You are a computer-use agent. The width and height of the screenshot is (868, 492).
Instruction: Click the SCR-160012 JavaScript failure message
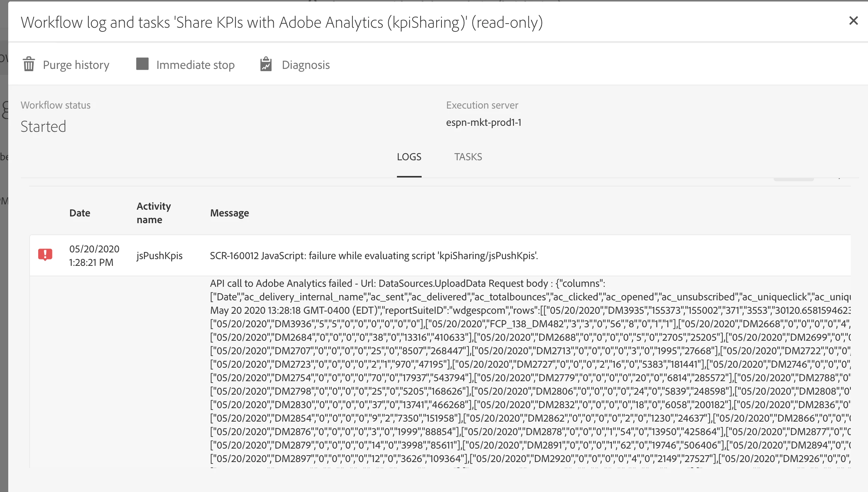pos(374,256)
